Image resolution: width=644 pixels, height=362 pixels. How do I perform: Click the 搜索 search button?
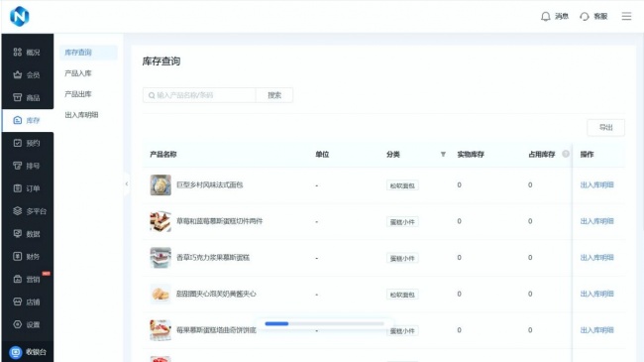tap(274, 95)
